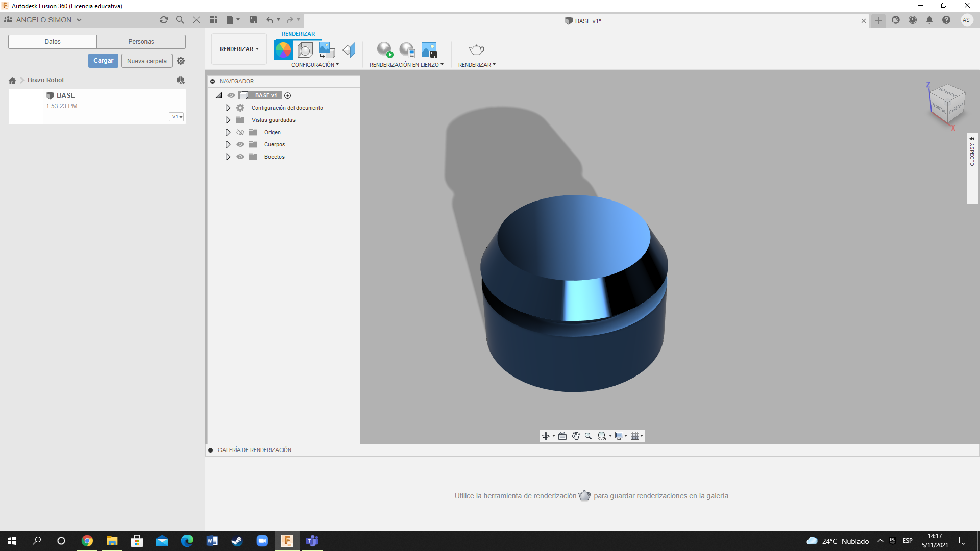Expand Configuración del documento node
980x551 pixels.
click(228, 108)
